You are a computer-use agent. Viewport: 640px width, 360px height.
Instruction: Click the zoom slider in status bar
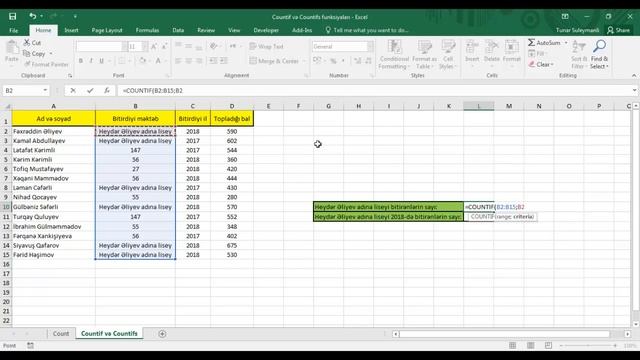point(588,345)
